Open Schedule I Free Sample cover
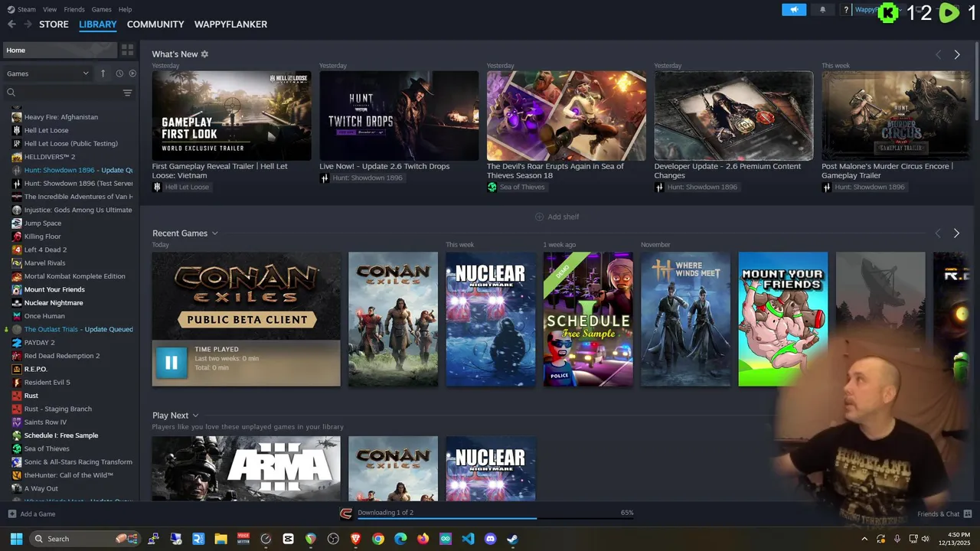The height and width of the screenshot is (551, 980). pyautogui.click(x=588, y=319)
